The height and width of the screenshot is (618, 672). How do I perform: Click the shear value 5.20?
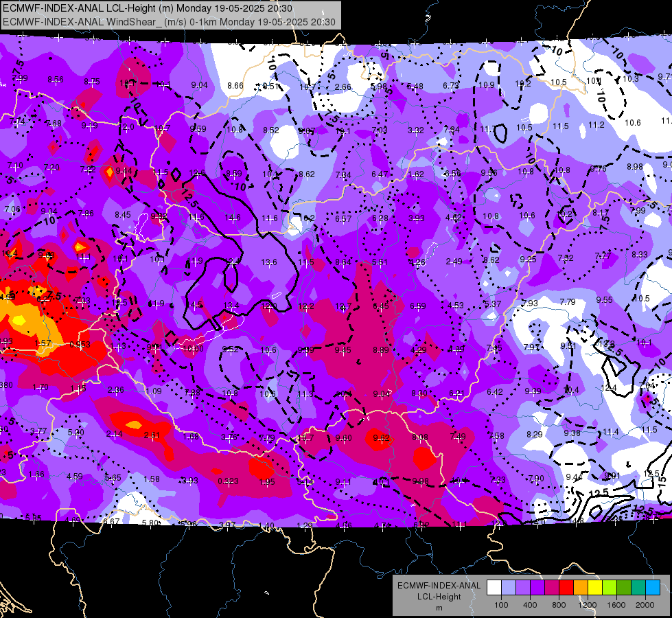[x=76, y=433]
